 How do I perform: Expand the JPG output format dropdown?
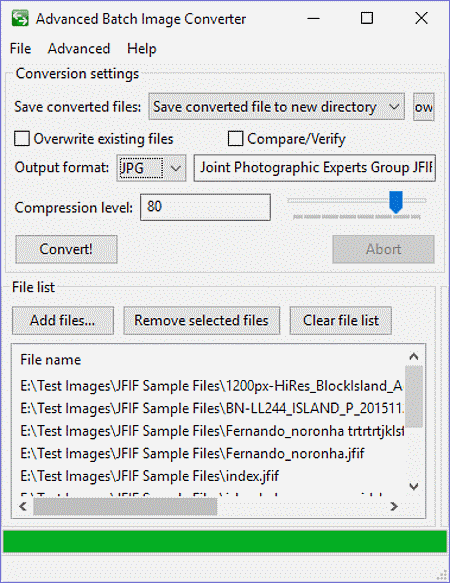[x=151, y=168]
